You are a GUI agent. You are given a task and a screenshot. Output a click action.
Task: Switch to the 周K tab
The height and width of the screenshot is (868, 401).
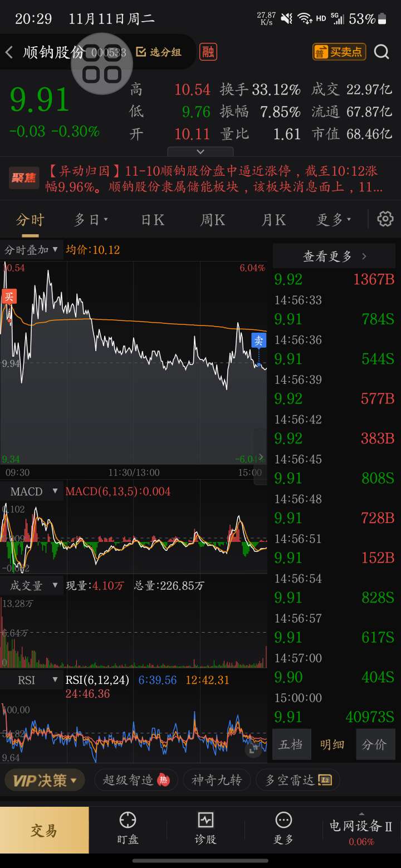(213, 220)
